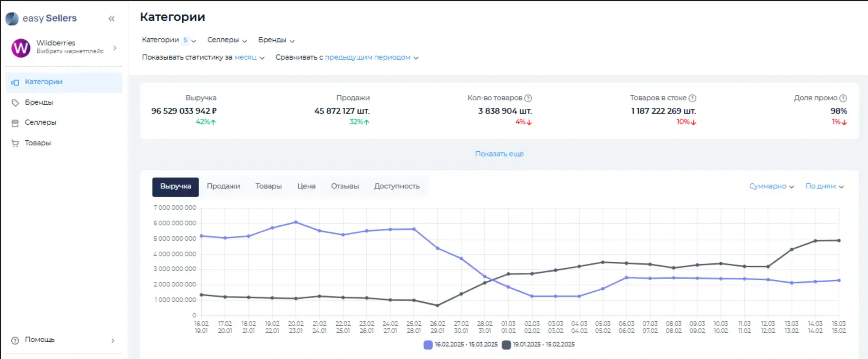Open Селлеры section via store icon
868x359 pixels.
coord(15,123)
